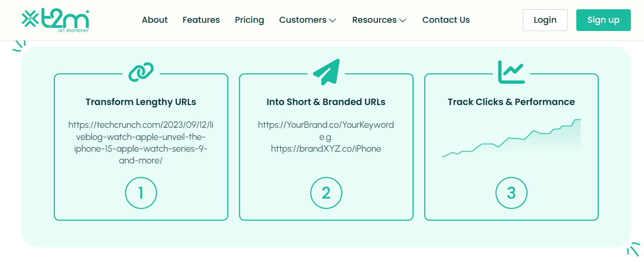Click the chevron arrow beside Customers
This screenshot has width=644, height=262.
333,20
